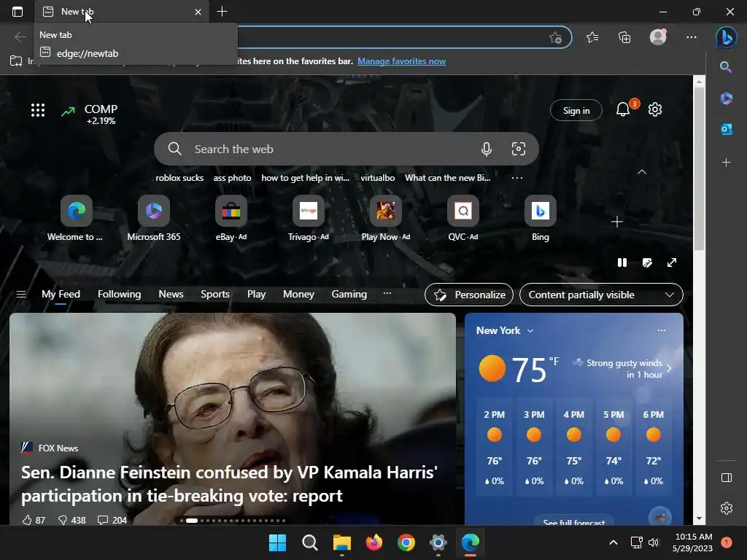The width and height of the screenshot is (747, 560).
Task: Open weather card more options
Action: [661, 330]
